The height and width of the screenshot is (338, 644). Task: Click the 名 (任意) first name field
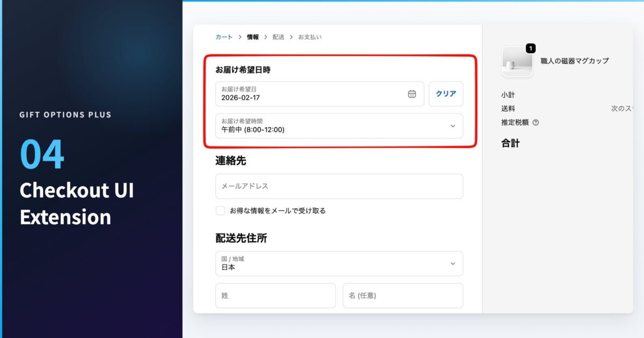[x=403, y=296]
